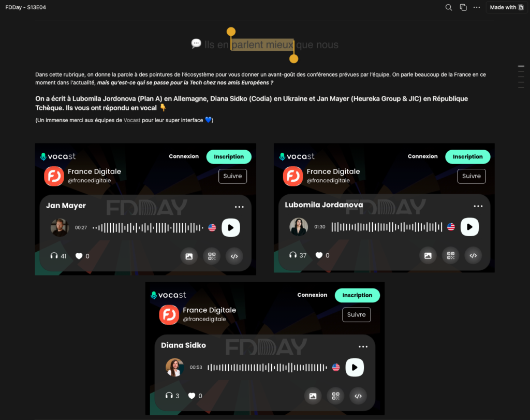Click embed code icon on Diana Sidko's card
Screen dimensions: 530x420
coord(358,396)
